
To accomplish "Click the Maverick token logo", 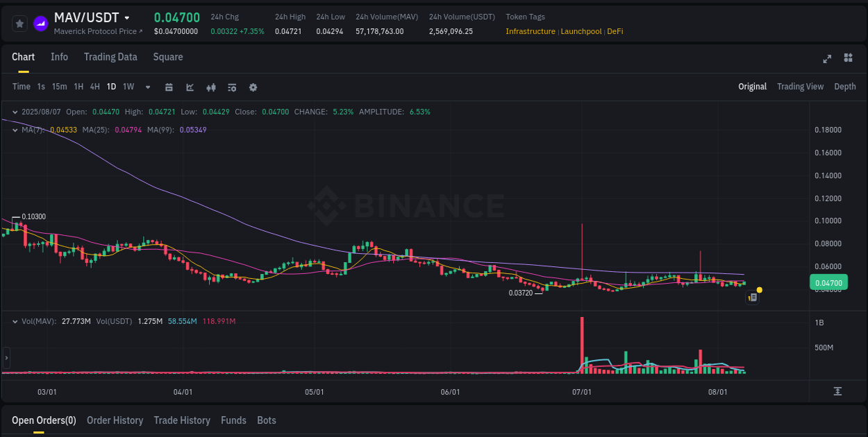I will pyautogui.click(x=40, y=23).
